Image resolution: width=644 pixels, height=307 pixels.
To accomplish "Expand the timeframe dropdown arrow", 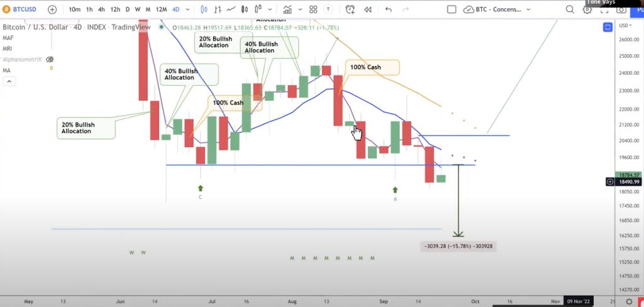I will (x=187, y=9).
